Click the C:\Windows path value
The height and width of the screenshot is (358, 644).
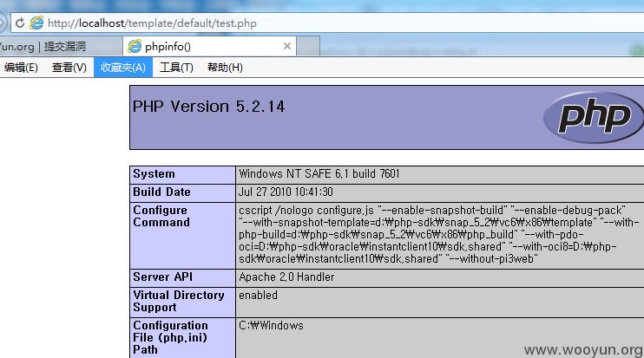pos(271,326)
